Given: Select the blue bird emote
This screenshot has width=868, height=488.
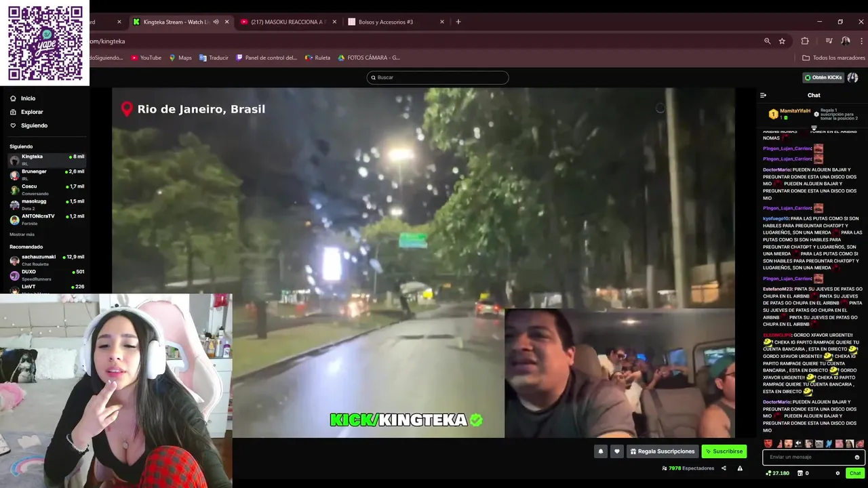Looking at the screenshot, I should point(829,444).
